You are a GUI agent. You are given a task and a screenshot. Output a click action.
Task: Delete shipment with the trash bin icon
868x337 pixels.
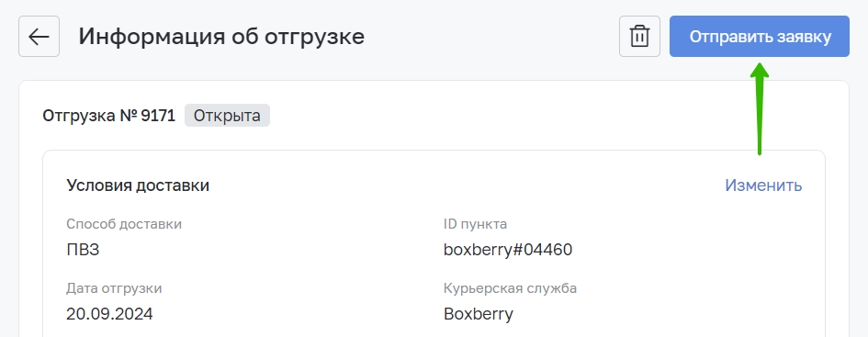tap(639, 37)
